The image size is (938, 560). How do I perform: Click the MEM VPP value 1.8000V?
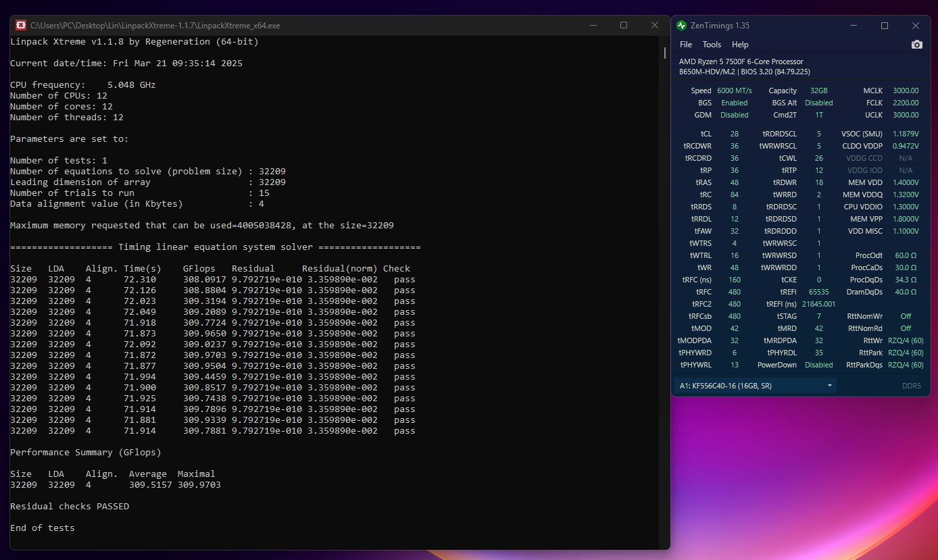(x=906, y=219)
